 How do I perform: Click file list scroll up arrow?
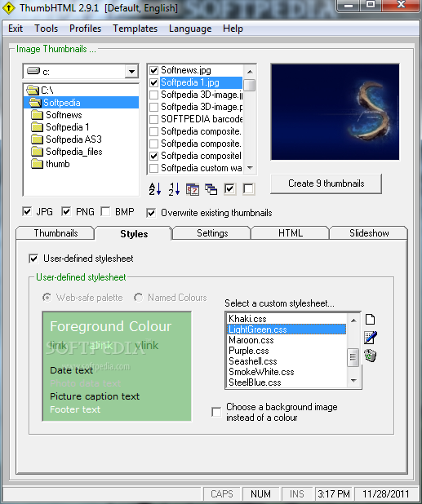coord(250,72)
